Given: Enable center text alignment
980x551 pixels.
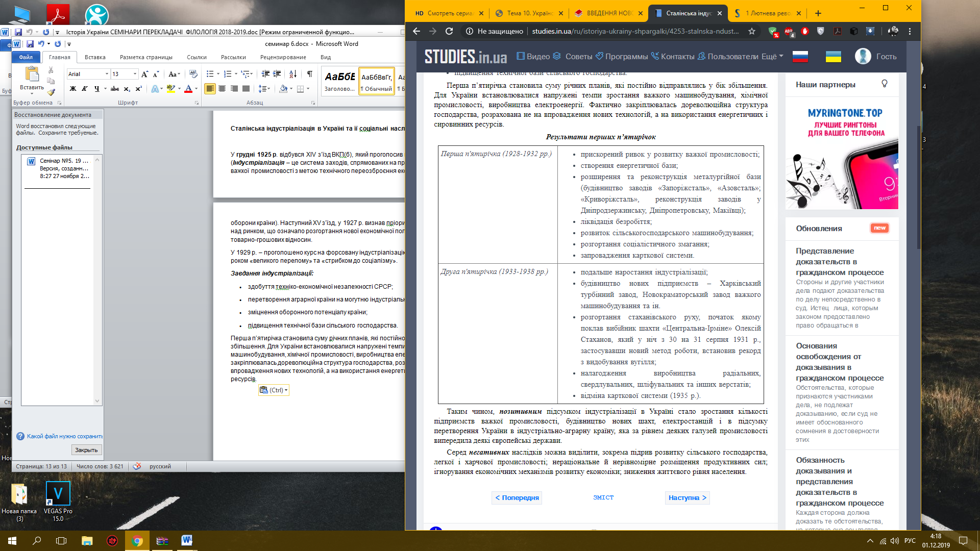Looking at the screenshot, I should [222, 89].
